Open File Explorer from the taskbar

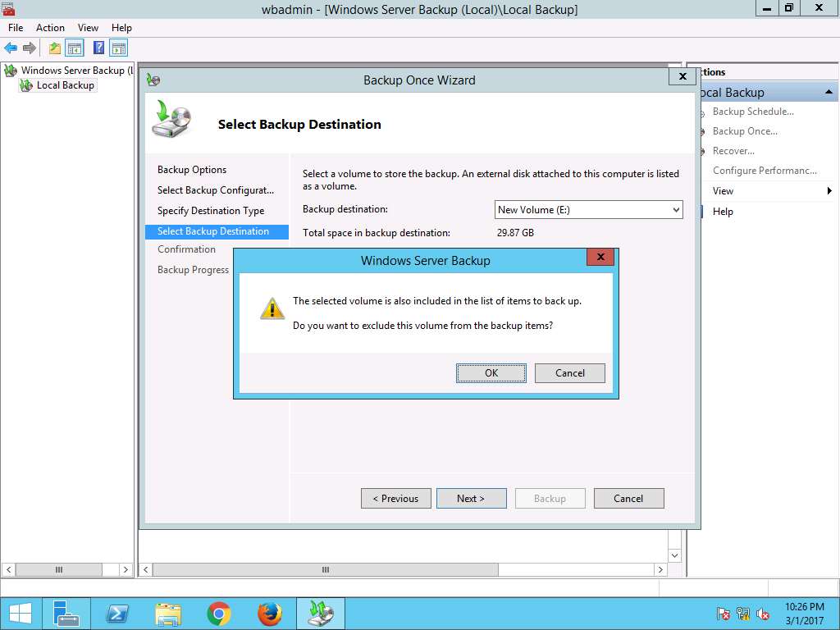[167, 614]
